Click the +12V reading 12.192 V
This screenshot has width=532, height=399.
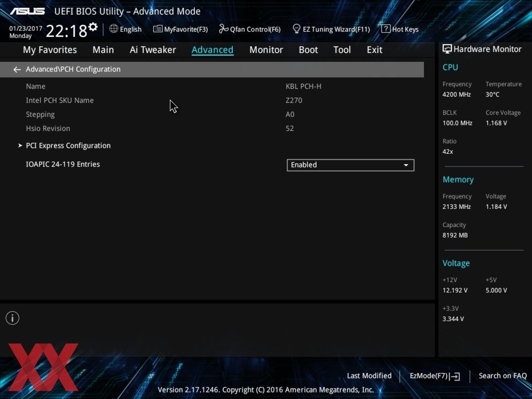[455, 290]
